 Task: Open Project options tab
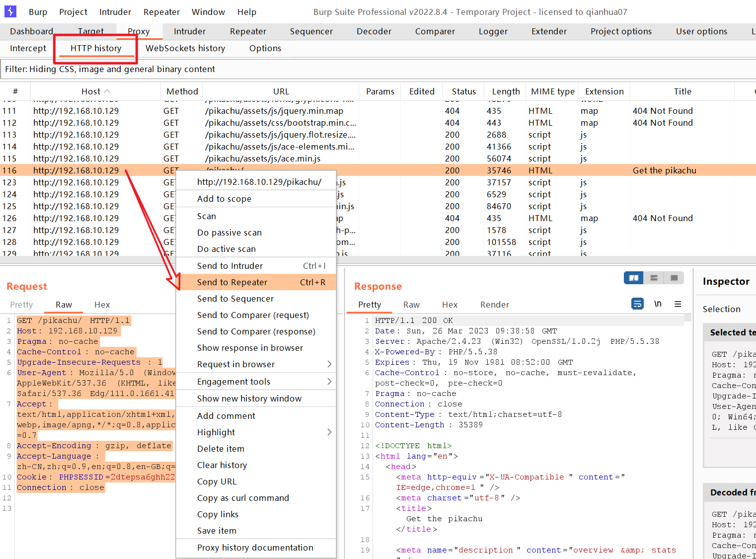(621, 31)
